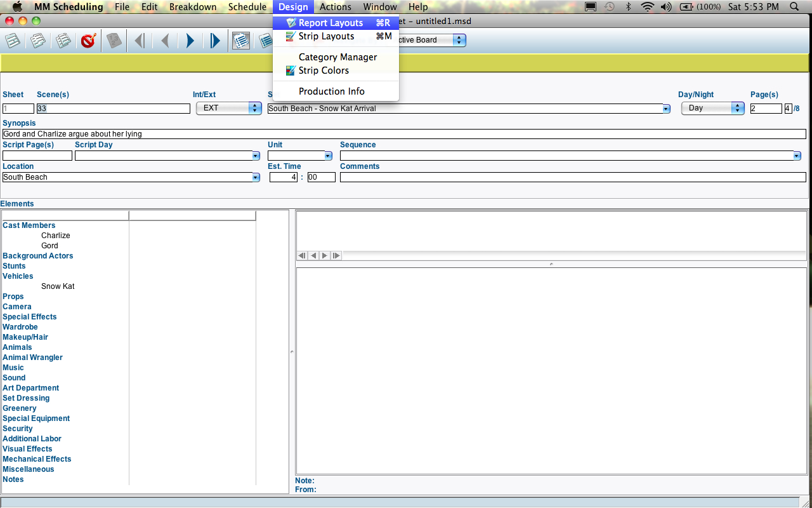Image resolution: width=812 pixels, height=508 pixels.
Task: Click the new breakdown sheet toolbar icon
Action: (13, 41)
